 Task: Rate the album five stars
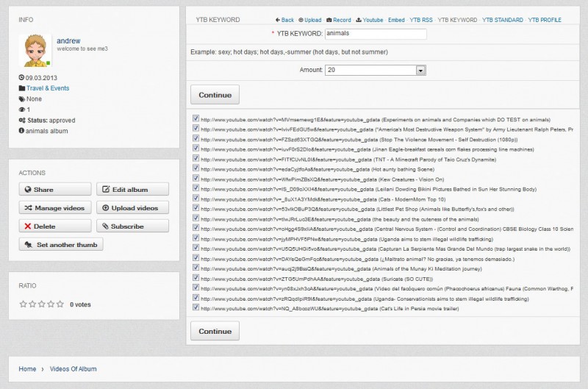coord(60,304)
